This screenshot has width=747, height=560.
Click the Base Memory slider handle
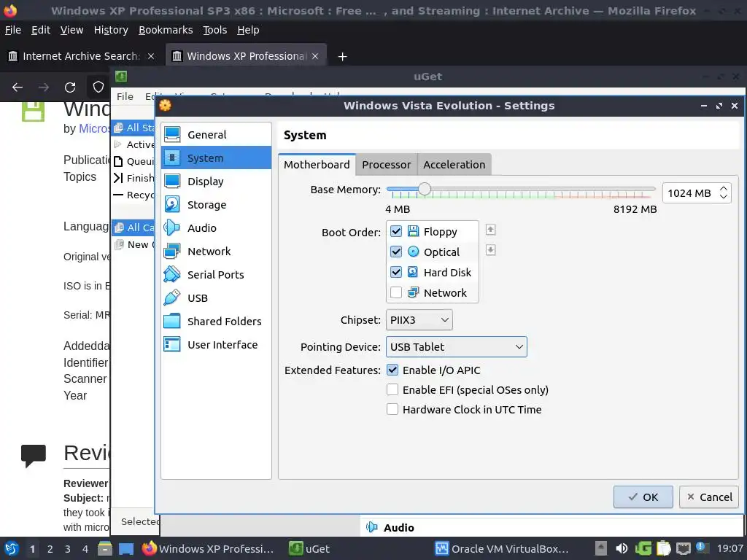tap(424, 189)
